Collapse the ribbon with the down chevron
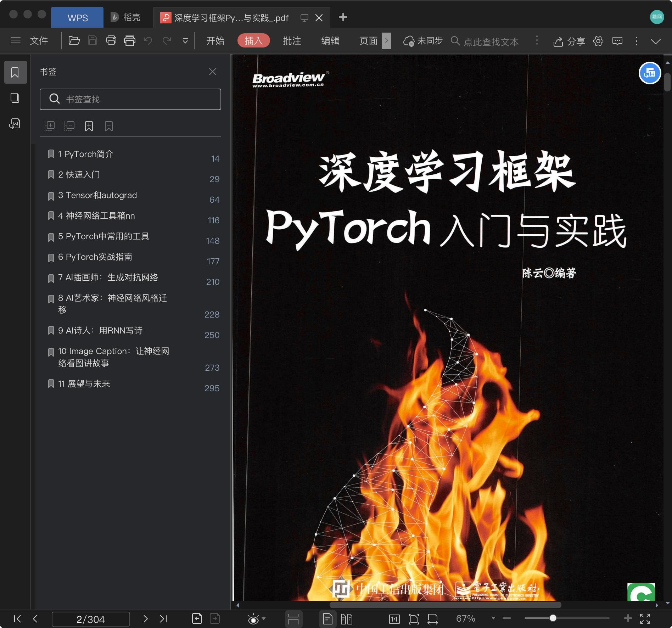The width and height of the screenshot is (672, 628). 656,41
